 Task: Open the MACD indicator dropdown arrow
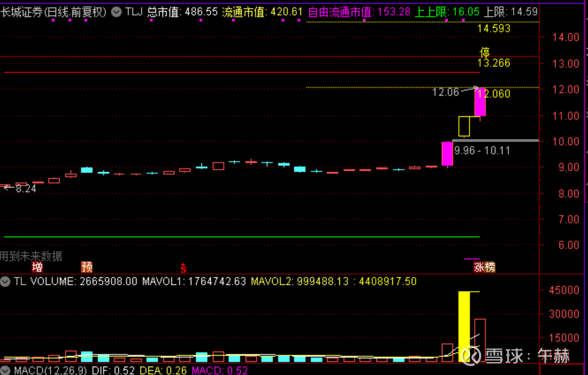point(5,370)
